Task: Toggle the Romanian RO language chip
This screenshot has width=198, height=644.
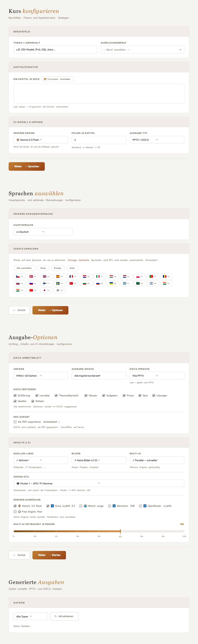Action: 166,276
